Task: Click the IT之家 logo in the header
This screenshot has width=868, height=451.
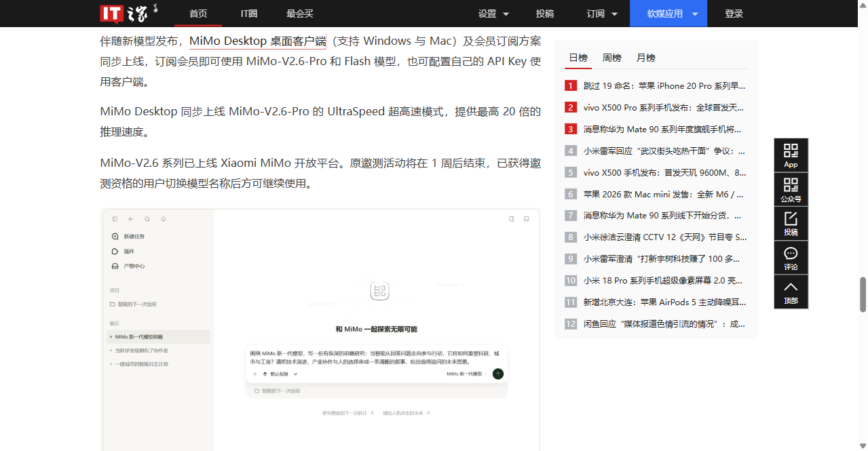Action: (130, 13)
